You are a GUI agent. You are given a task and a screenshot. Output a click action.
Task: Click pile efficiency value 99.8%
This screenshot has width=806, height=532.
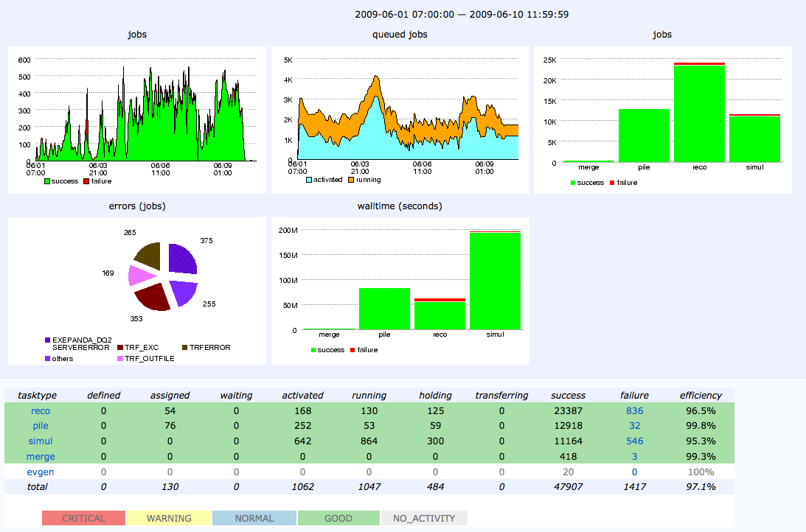point(701,426)
